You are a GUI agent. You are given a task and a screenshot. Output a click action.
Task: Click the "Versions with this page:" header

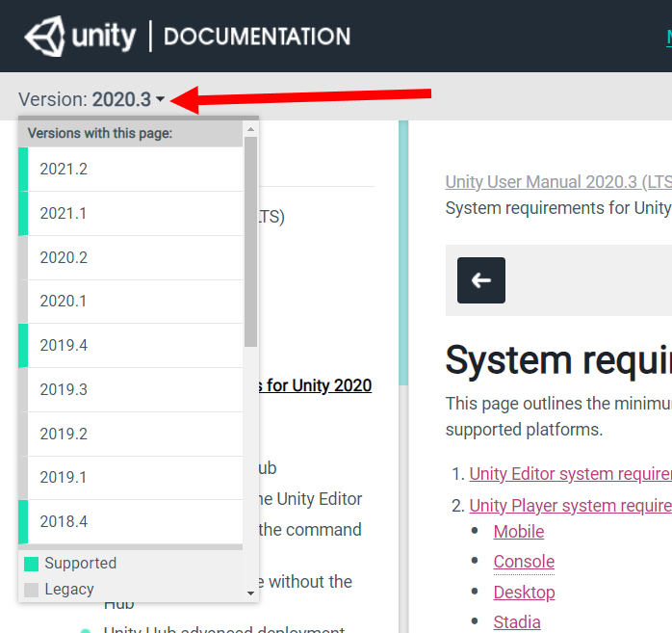[130, 133]
